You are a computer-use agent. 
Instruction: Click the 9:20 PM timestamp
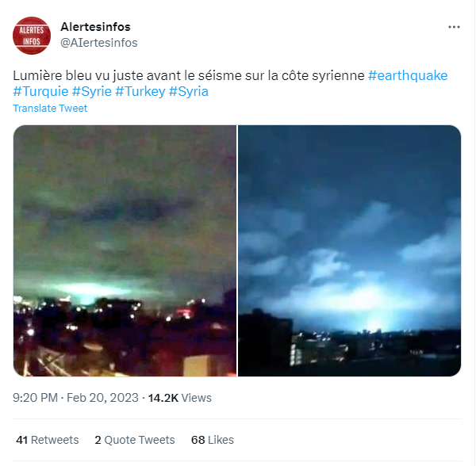tap(35, 398)
